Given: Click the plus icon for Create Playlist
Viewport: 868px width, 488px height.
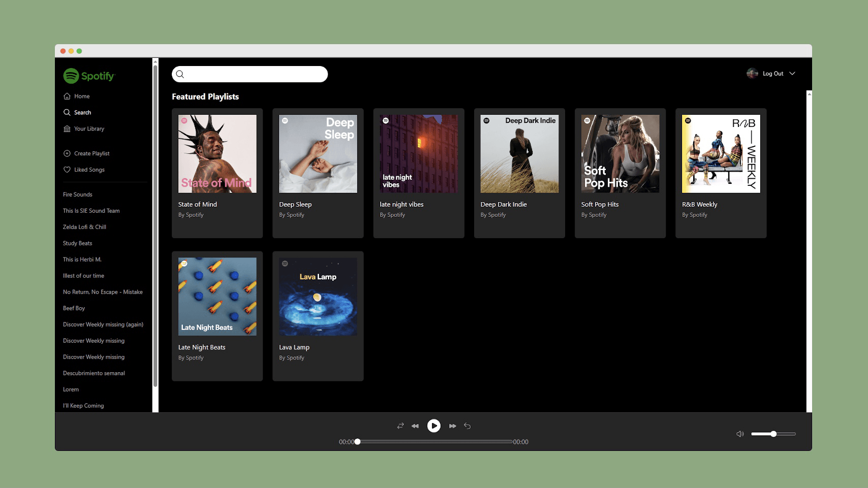Looking at the screenshot, I should point(67,153).
